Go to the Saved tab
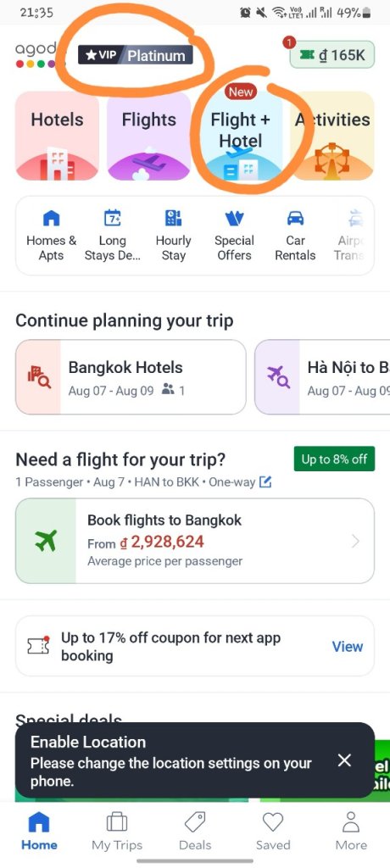This screenshot has height=868, width=390. (273, 832)
